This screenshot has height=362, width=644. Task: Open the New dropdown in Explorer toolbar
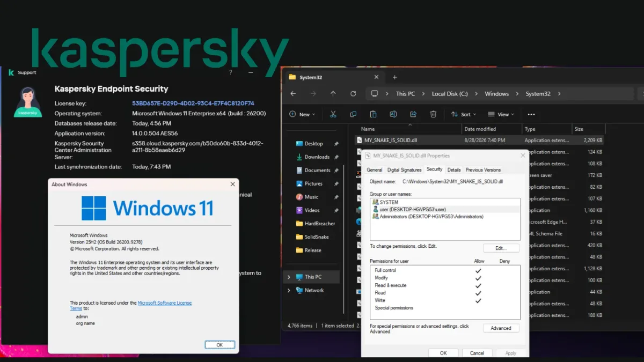pyautogui.click(x=302, y=114)
